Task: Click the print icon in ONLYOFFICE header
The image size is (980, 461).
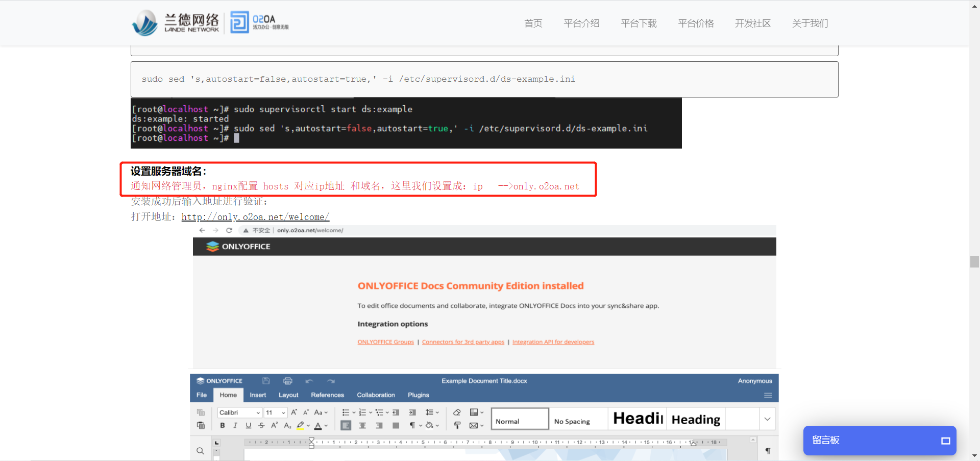Action: click(x=288, y=381)
